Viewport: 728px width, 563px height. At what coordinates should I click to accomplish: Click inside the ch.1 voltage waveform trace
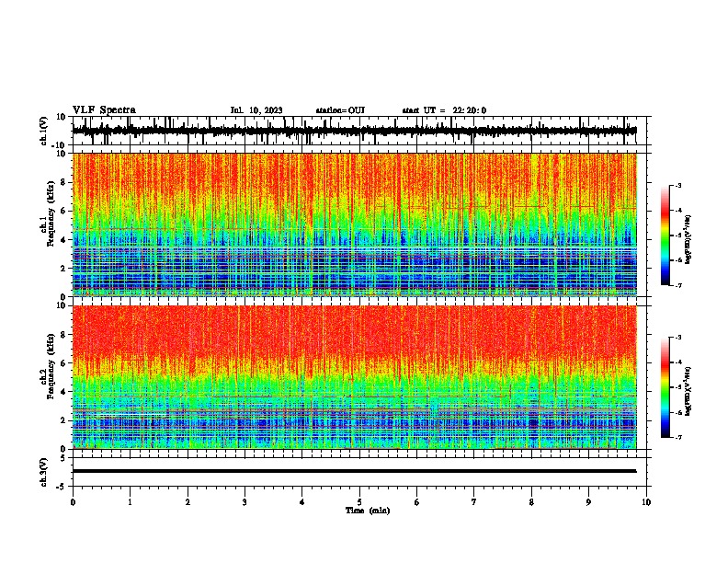(x=354, y=131)
